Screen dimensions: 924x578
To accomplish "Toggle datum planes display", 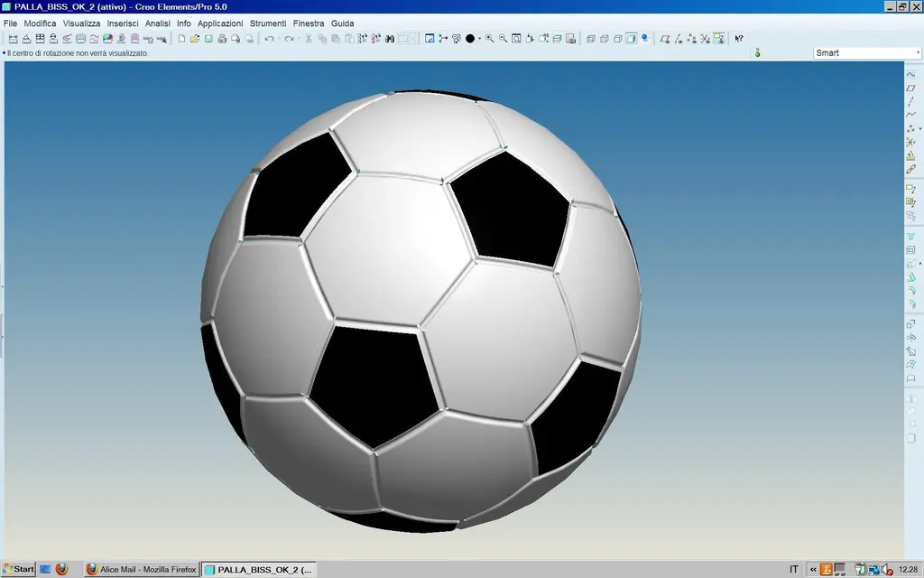I will click(665, 39).
